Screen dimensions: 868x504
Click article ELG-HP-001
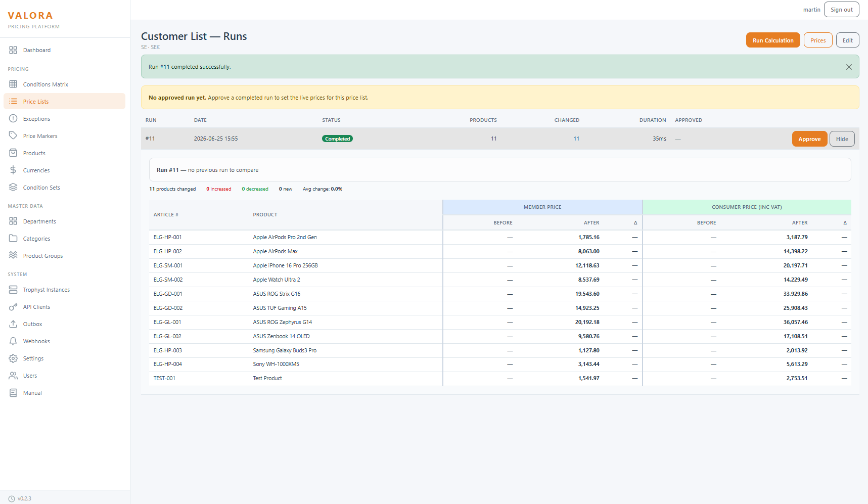pyautogui.click(x=167, y=237)
